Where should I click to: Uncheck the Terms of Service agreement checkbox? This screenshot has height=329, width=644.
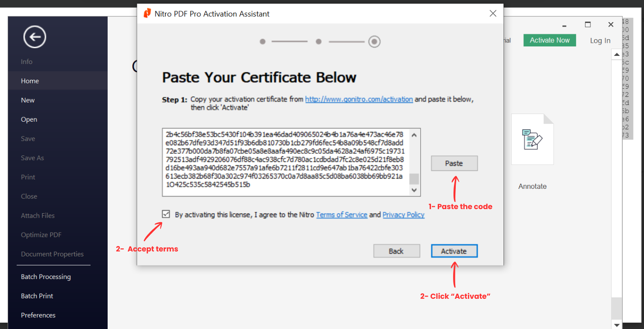pyautogui.click(x=166, y=214)
